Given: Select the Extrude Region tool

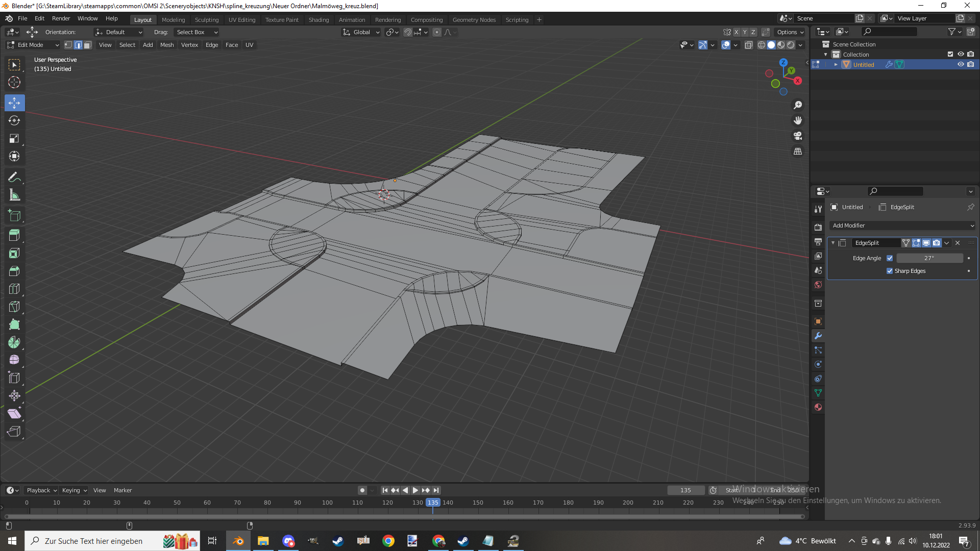Looking at the screenshot, I should coord(14,235).
